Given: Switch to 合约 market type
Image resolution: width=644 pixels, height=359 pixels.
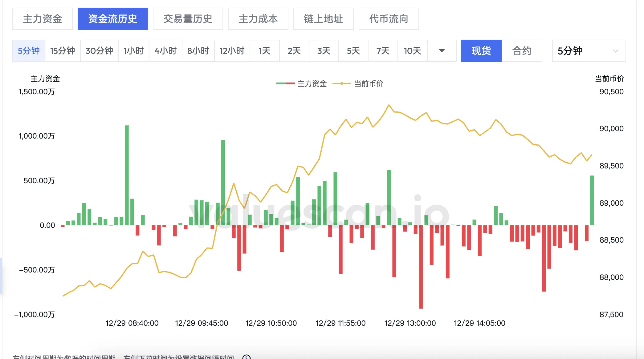Looking at the screenshot, I should tap(521, 51).
